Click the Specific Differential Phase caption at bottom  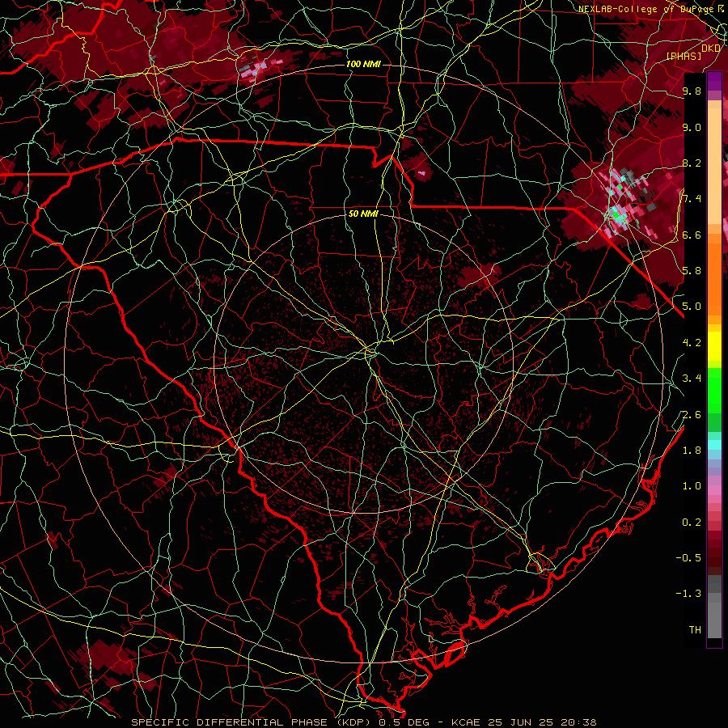363,722
